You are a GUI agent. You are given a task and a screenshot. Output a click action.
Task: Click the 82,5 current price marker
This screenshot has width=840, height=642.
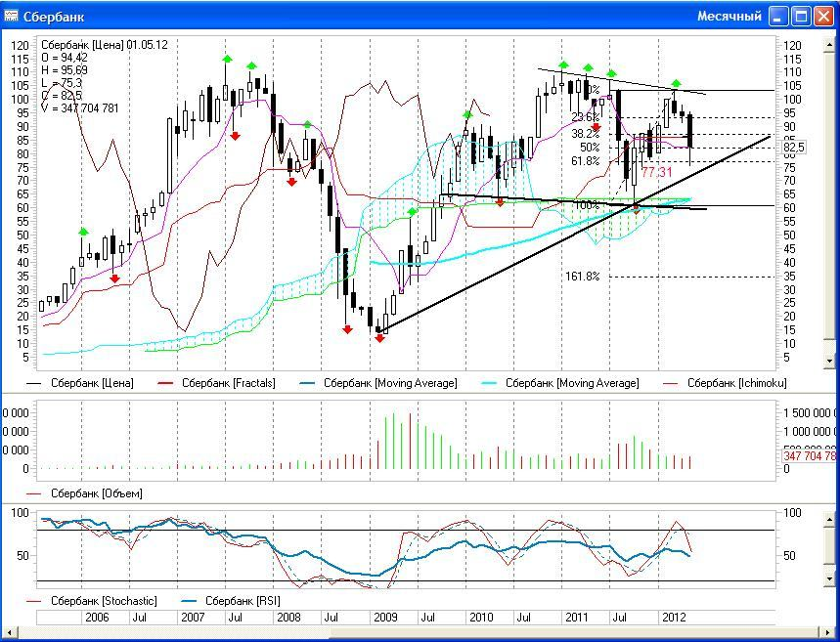pyautogui.click(x=793, y=148)
